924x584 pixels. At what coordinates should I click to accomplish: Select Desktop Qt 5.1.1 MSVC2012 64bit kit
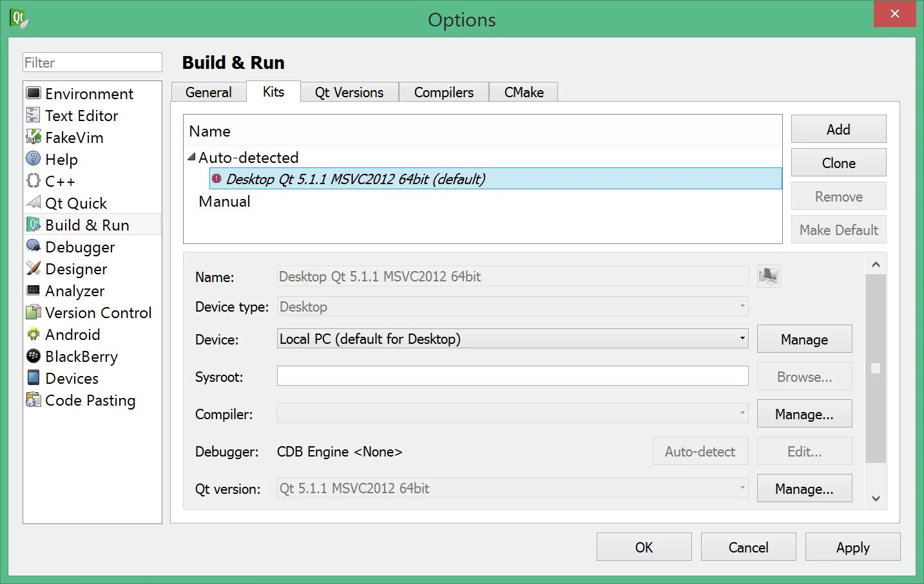click(x=355, y=179)
